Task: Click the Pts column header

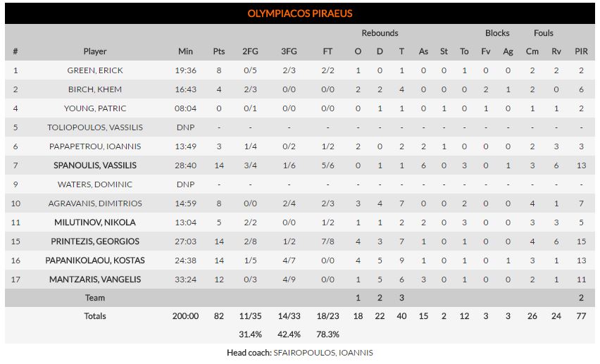Action: (x=219, y=51)
